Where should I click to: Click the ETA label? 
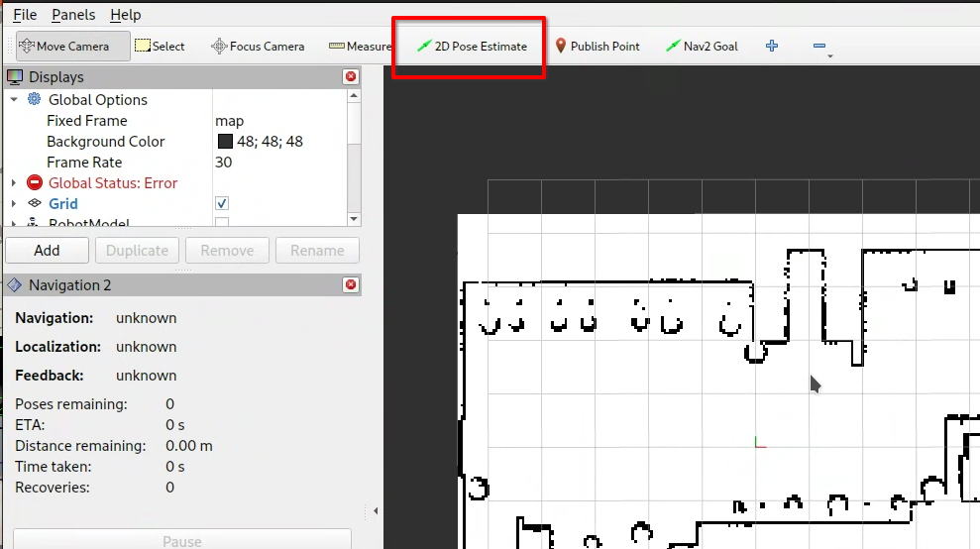tap(30, 424)
